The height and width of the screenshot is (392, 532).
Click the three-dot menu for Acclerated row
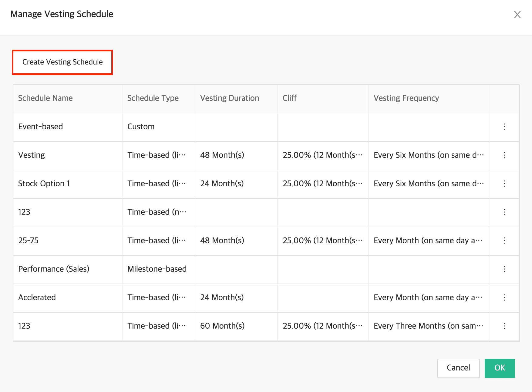[504, 297]
